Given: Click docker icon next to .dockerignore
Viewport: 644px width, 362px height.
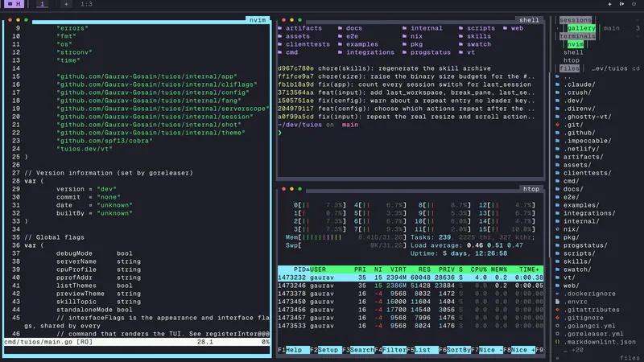Looking at the screenshot, I should [557, 294].
